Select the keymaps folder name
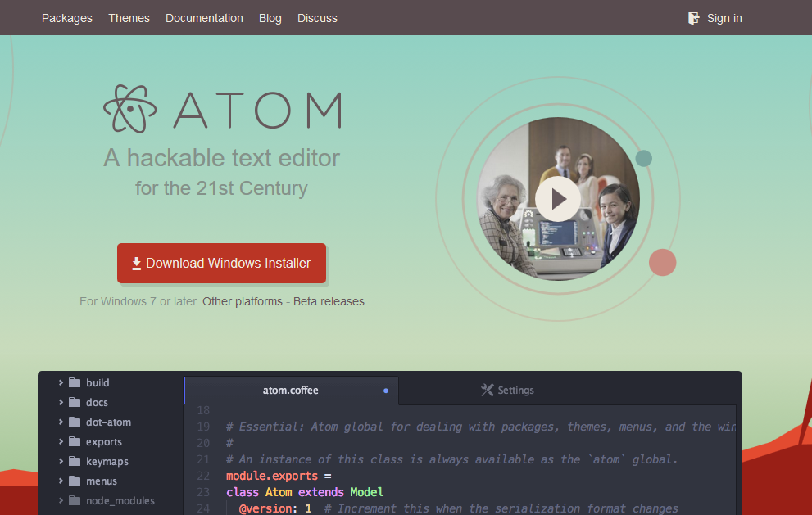The width and height of the screenshot is (812, 515). click(107, 461)
